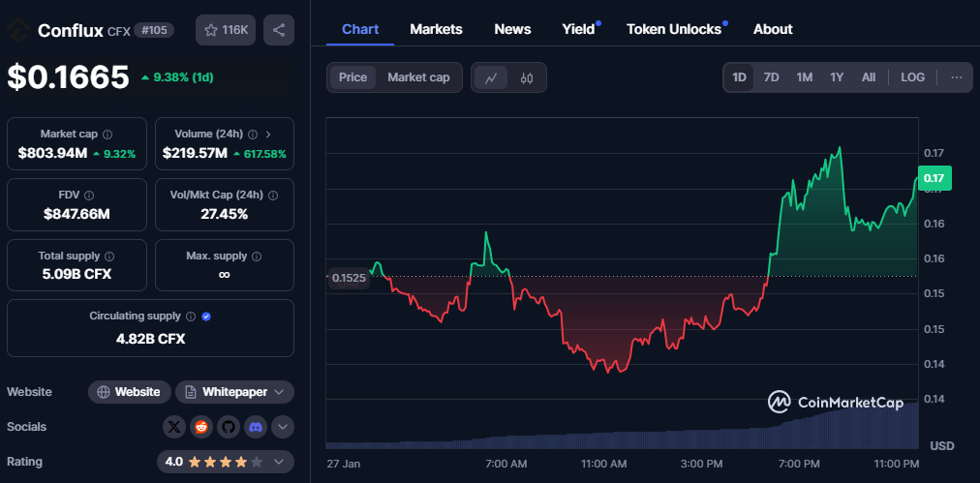Image resolution: width=980 pixels, height=483 pixels.
Task: Open the News tab
Action: (x=512, y=29)
